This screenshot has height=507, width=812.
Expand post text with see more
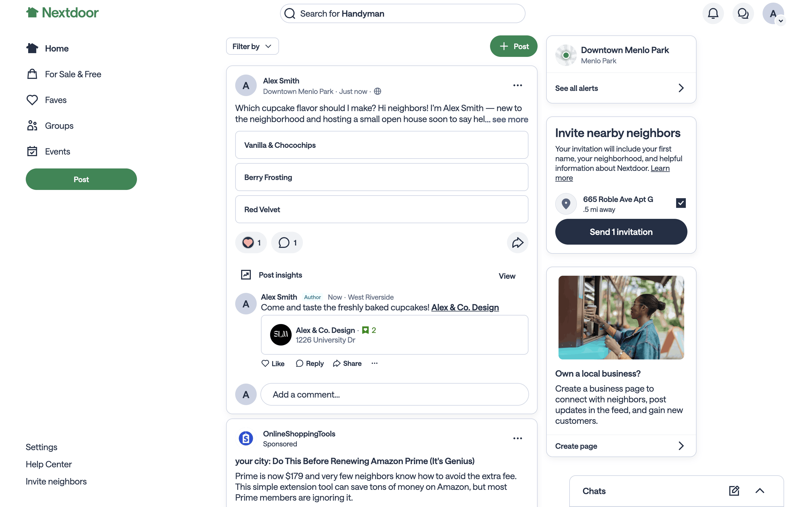coord(510,119)
